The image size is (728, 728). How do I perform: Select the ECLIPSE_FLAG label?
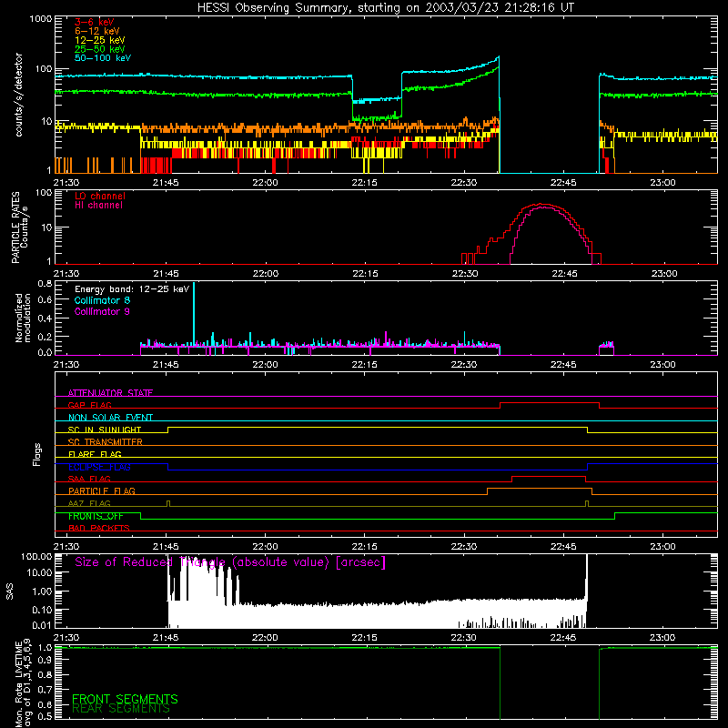tap(99, 467)
